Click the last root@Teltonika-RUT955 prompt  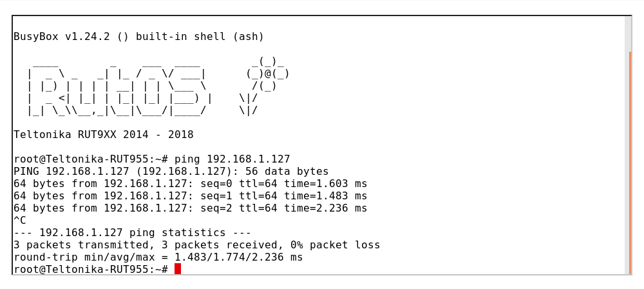[x=90, y=270]
